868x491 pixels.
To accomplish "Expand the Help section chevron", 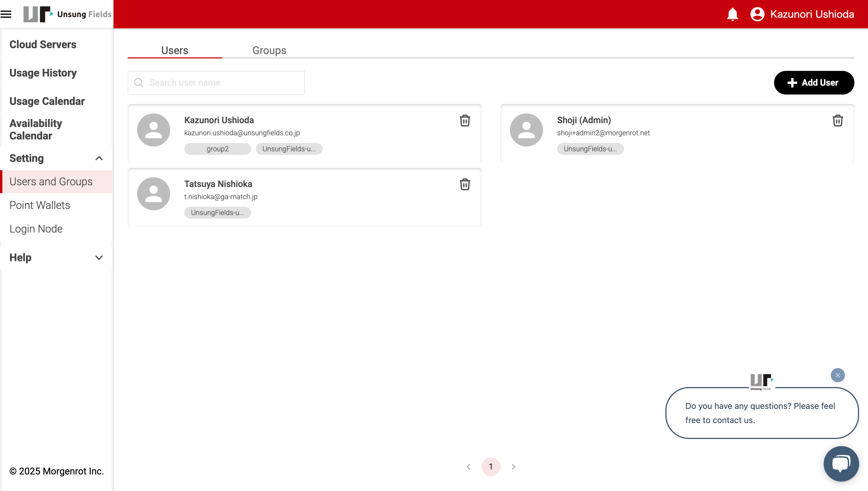I will (x=99, y=258).
